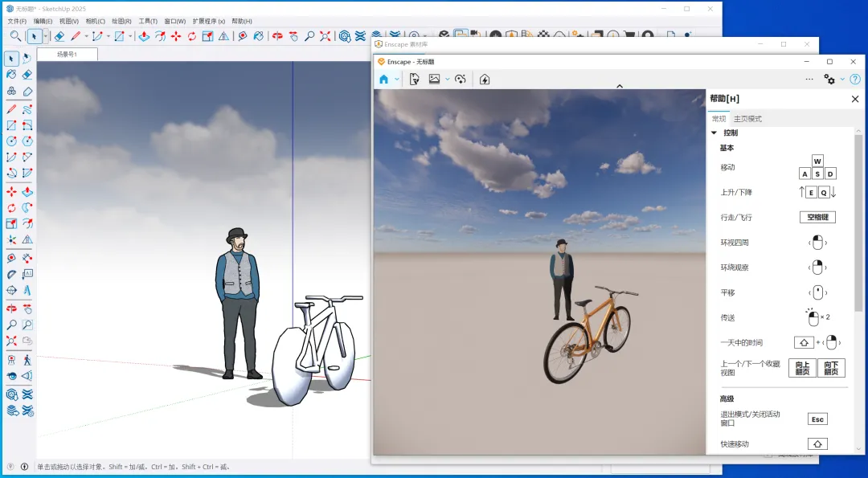Select the 3D Text tool in left toolbar

tap(27, 290)
